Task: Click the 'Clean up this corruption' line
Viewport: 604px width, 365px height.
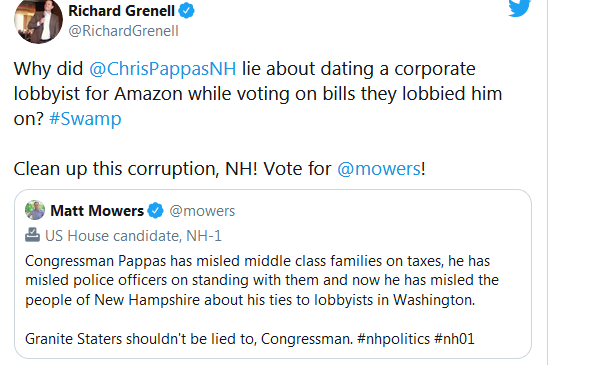Action: pos(220,169)
